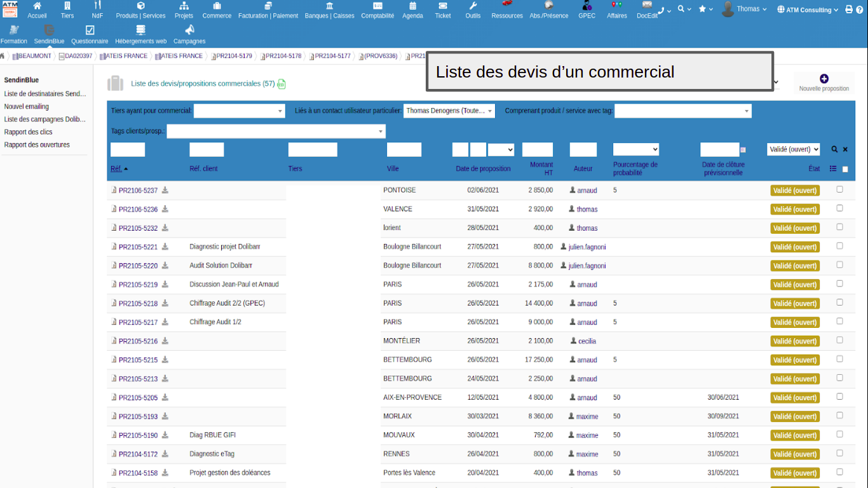
Task: Open the print icon in top bar
Action: click(x=849, y=10)
